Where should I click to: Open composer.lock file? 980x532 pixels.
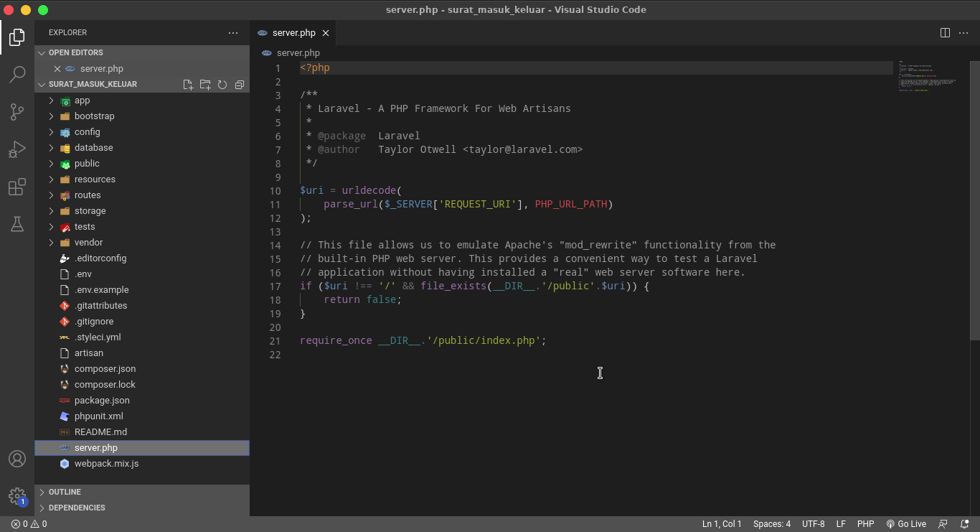(x=142, y=385)
